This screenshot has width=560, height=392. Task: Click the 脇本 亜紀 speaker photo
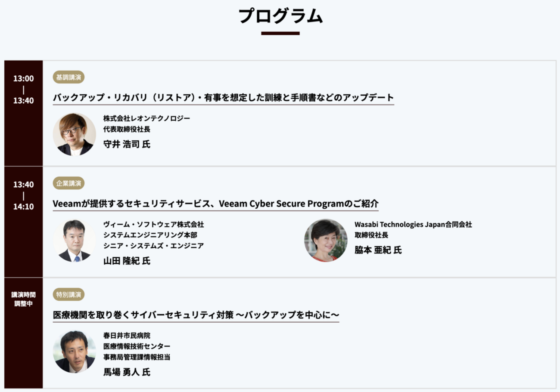pos(325,241)
